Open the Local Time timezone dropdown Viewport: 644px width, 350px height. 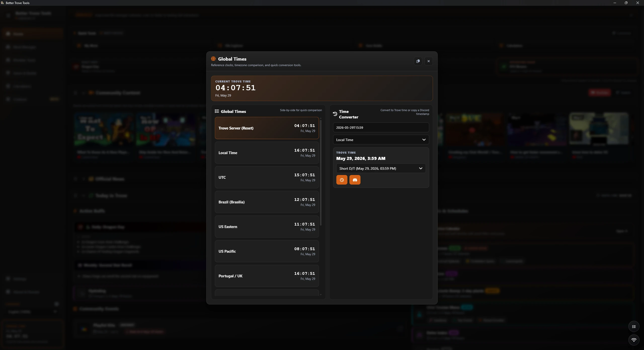point(381,140)
